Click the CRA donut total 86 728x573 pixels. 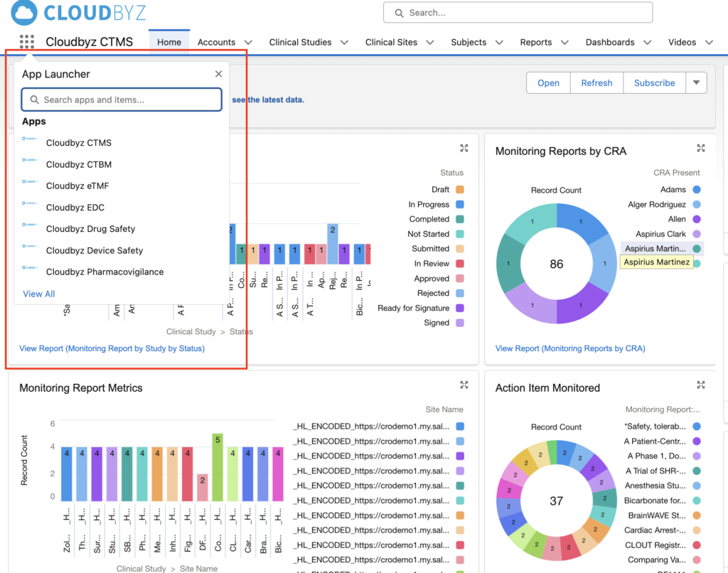(x=556, y=264)
